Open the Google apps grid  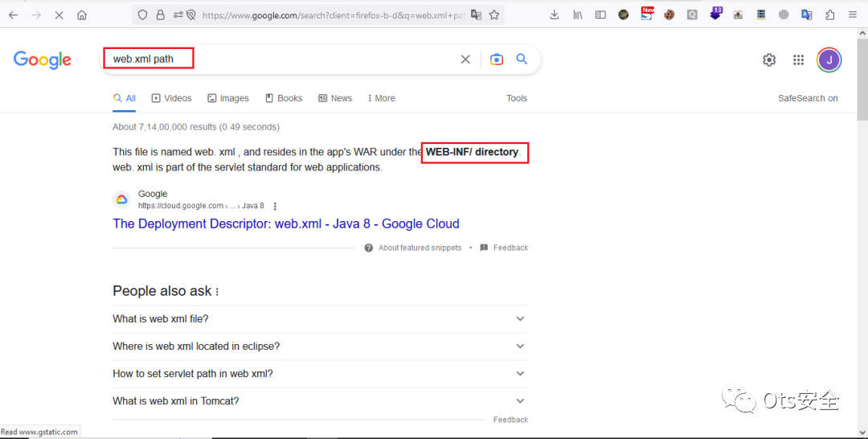click(798, 59)
